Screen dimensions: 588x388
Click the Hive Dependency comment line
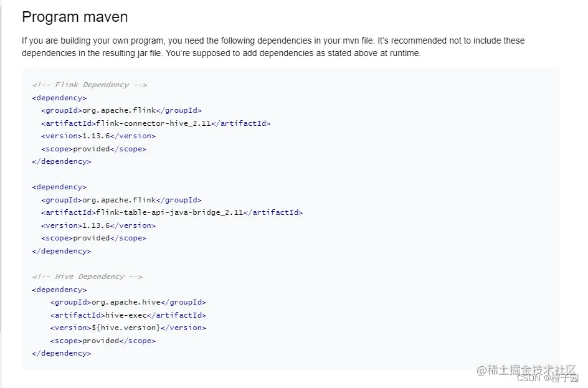(87, 277)
